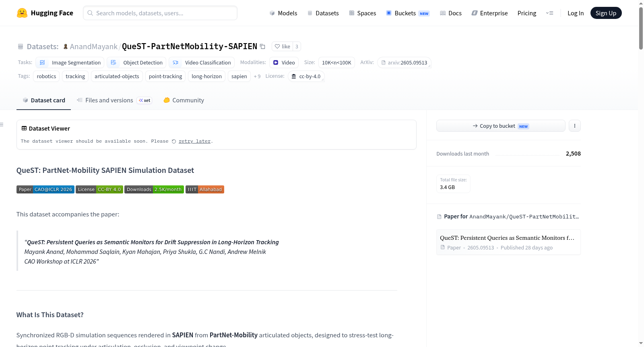Click the What Is This Dataset? heading

tap(50, 315)
